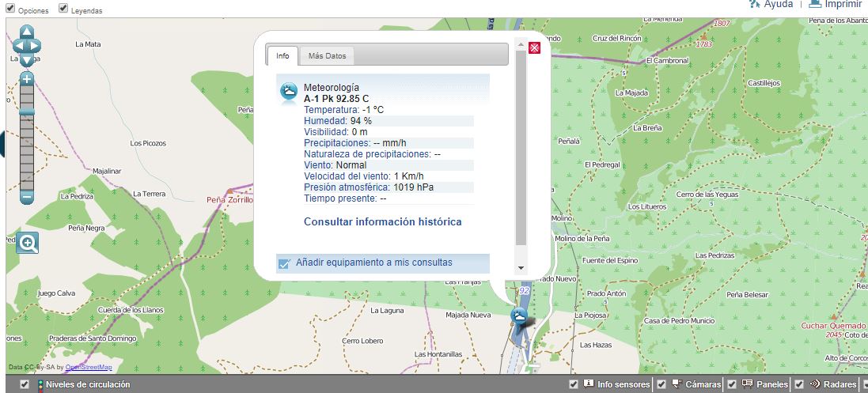Pan the map north with up arrow
The width and height of the screenshot is (868, 393).
[27, 32]
